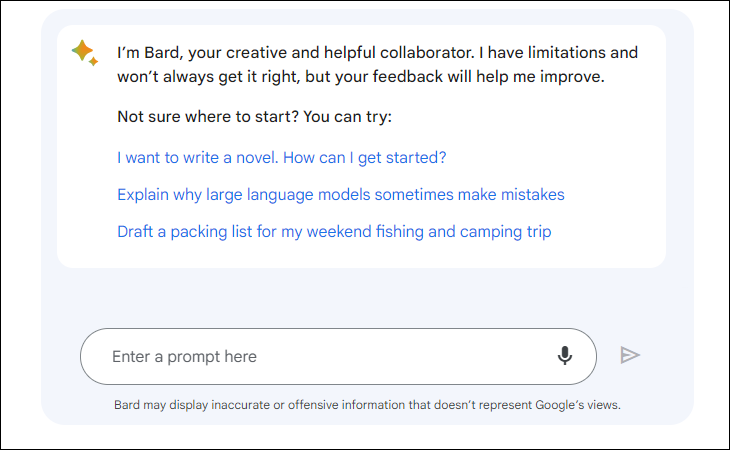Click 'weekend fishing and camping trip' text

[429, 232]
